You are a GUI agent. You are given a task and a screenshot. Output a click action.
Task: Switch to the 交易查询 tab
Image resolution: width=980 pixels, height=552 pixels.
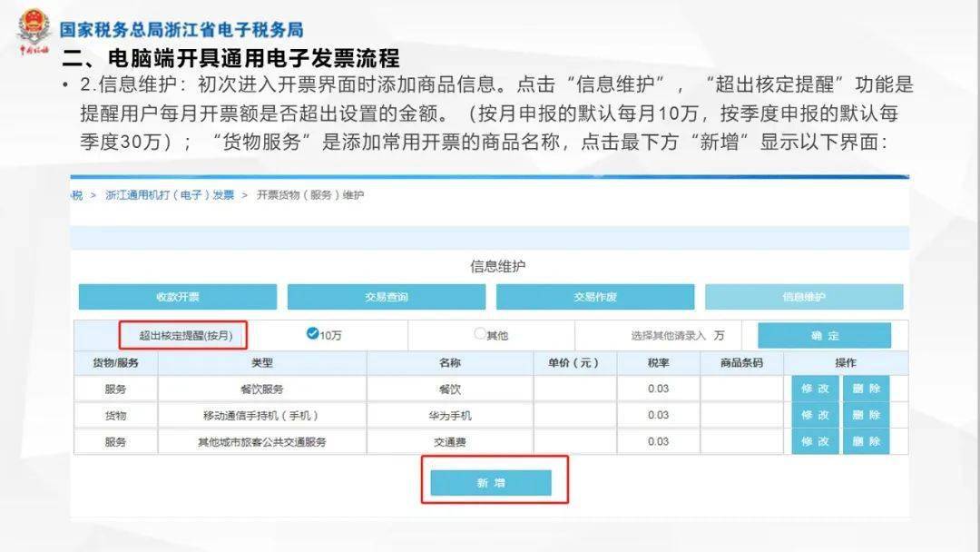tap(387, 297)
